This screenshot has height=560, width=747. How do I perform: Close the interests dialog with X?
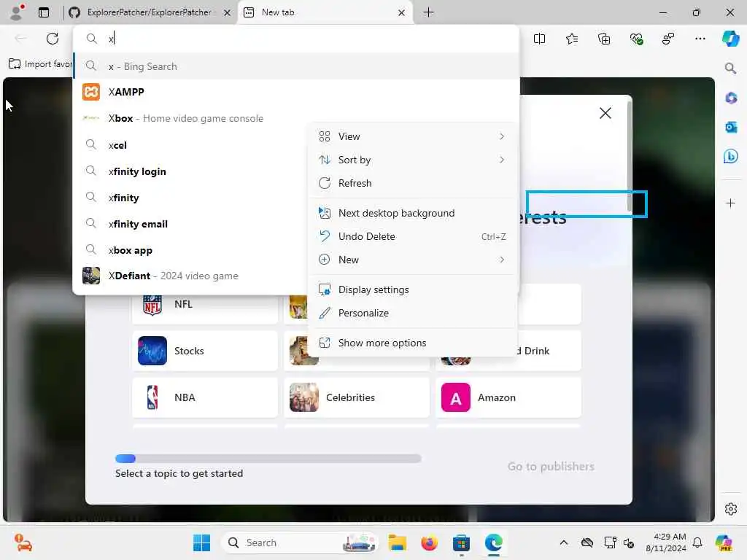605,113
